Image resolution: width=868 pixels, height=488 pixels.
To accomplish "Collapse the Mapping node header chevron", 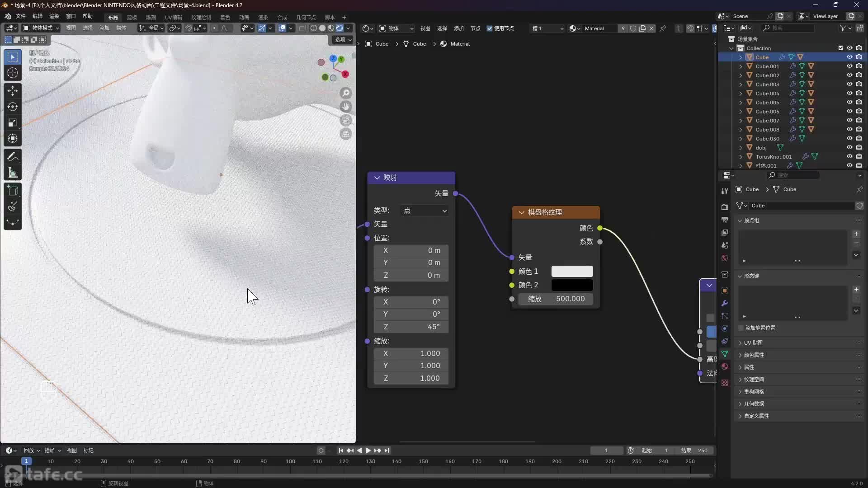I will (x=377, y=178).
